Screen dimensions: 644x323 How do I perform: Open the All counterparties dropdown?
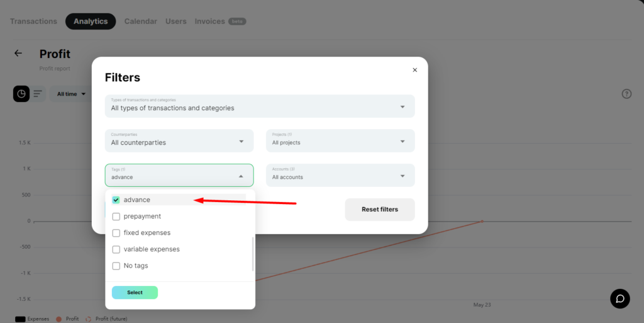(x=179, y=140)
